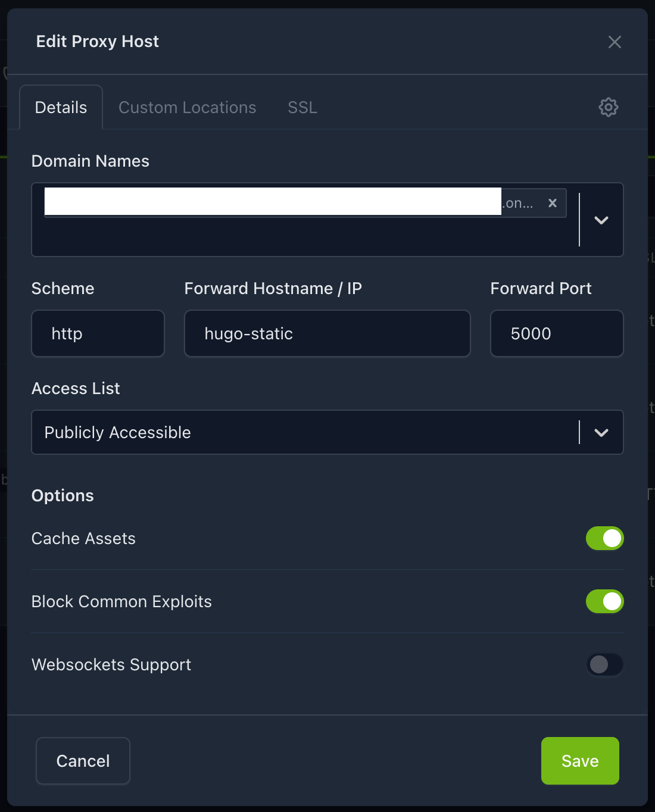
Task: Turn off Block Common Exploits switch
Action: (604, 601)
